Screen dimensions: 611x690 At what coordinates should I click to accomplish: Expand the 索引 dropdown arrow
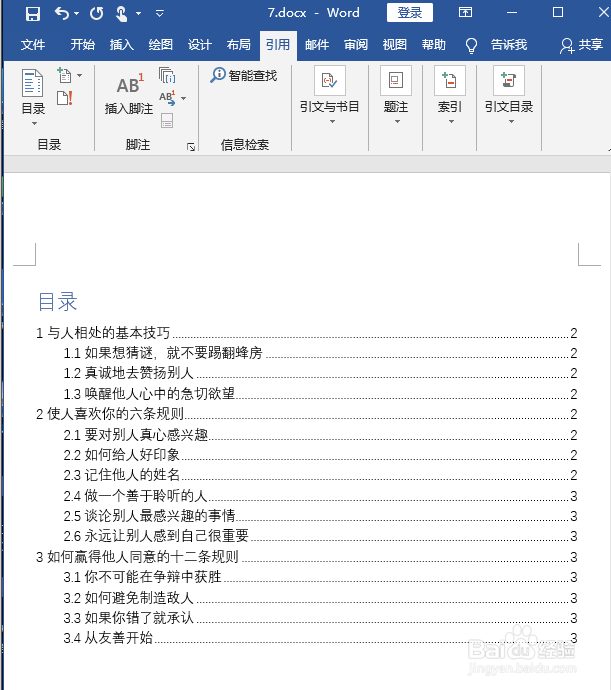tap(451, 121)
